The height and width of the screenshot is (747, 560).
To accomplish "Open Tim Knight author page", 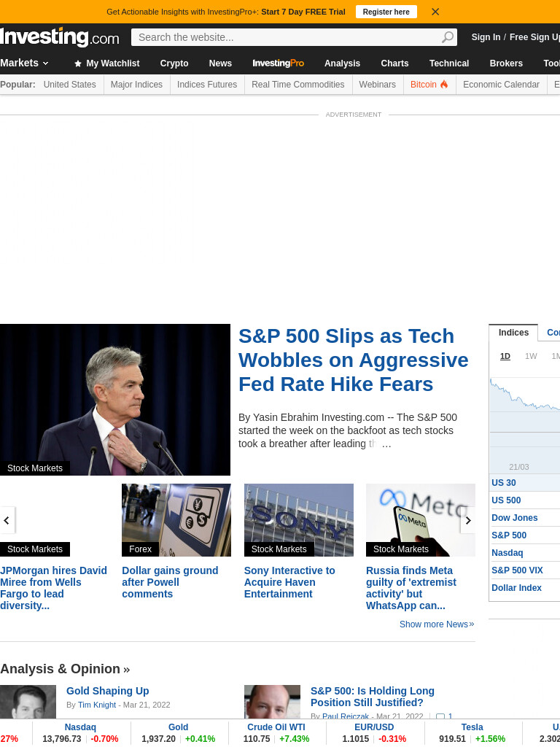I will 97,705.
